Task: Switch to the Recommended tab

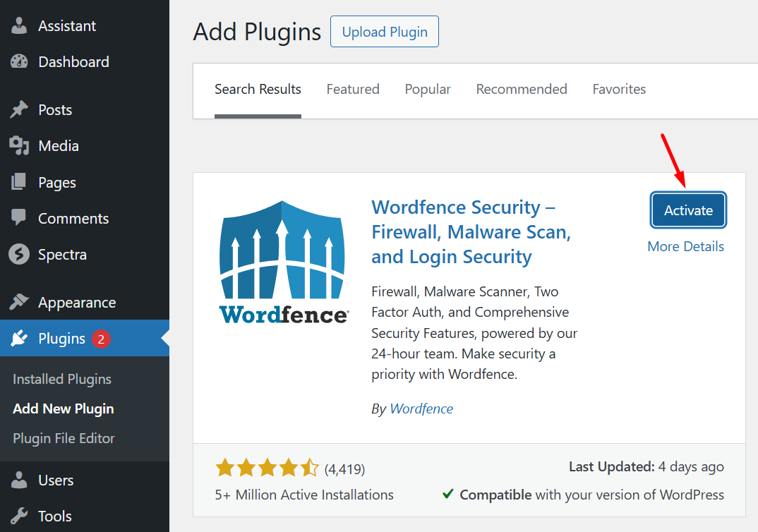Action: tap(522, 90)
